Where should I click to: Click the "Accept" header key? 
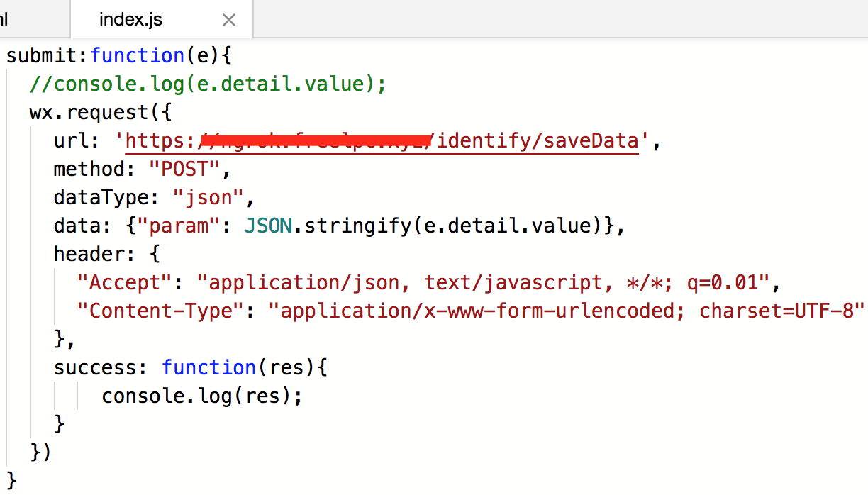pyautogui.click(x=125, y=283)
